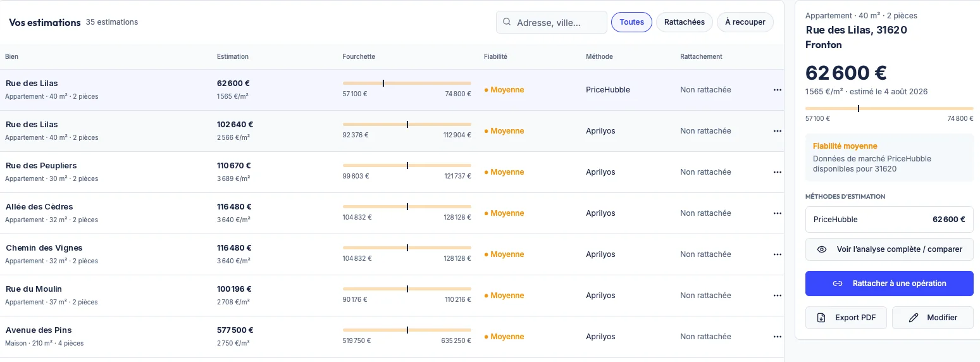The height and width of the screenshot is (362, 980).
Task: Click the Fiabilité column header
Action: coord(495,56)
